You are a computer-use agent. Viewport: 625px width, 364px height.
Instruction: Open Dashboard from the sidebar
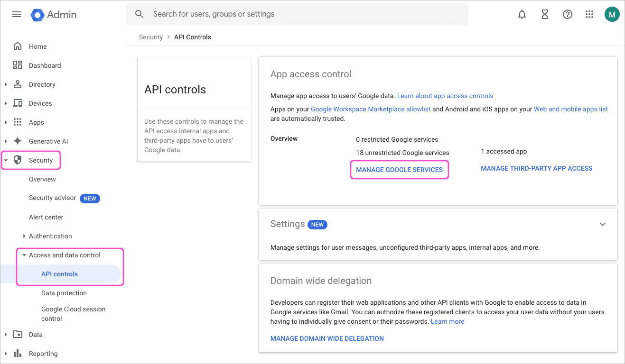45,65
